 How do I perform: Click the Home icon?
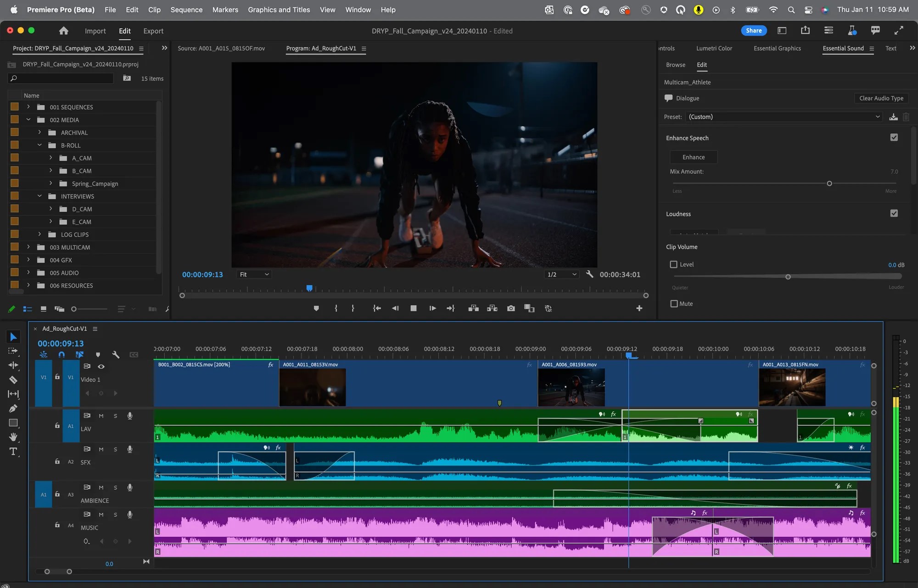click(x=64, y=31)
